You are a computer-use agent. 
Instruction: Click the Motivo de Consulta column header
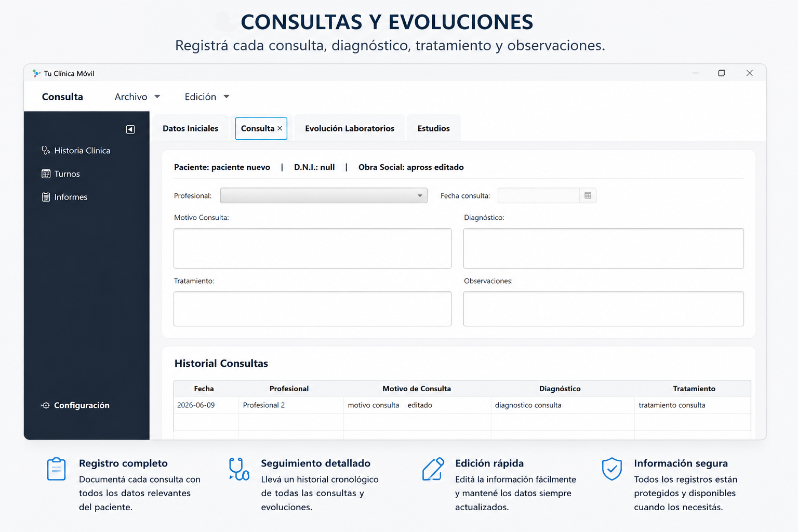pos(417,389)
